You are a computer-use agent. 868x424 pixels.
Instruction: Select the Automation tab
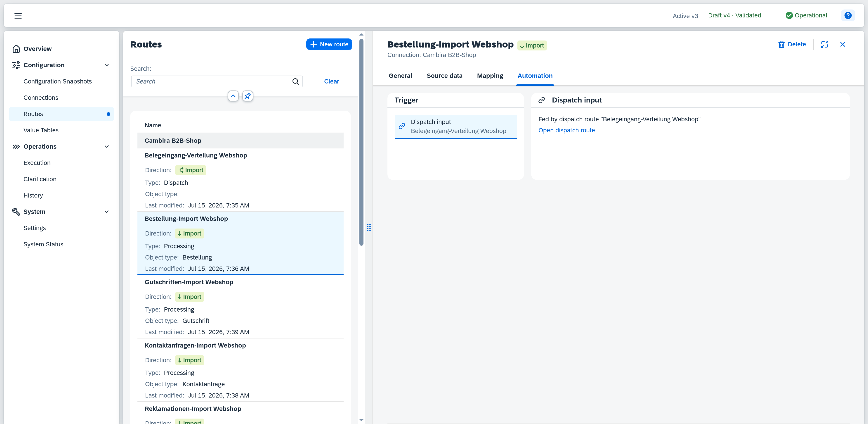coord(535,76)
